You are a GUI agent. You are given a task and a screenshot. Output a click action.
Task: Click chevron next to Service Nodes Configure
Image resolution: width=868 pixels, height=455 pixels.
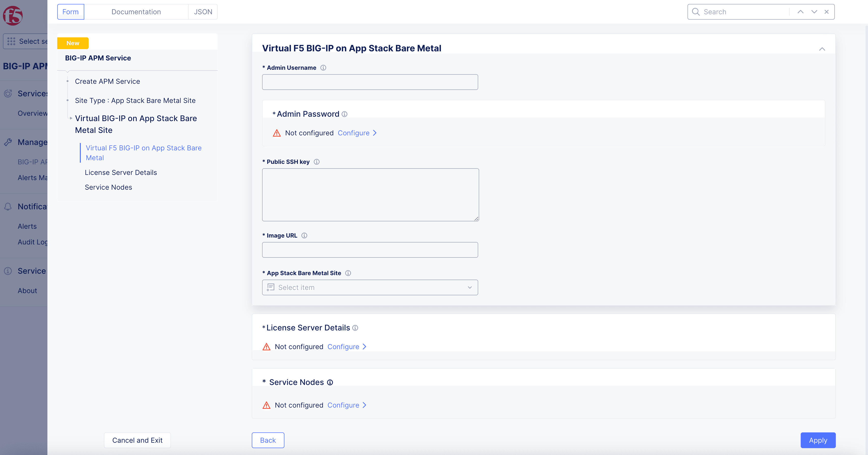coord(364,405)
